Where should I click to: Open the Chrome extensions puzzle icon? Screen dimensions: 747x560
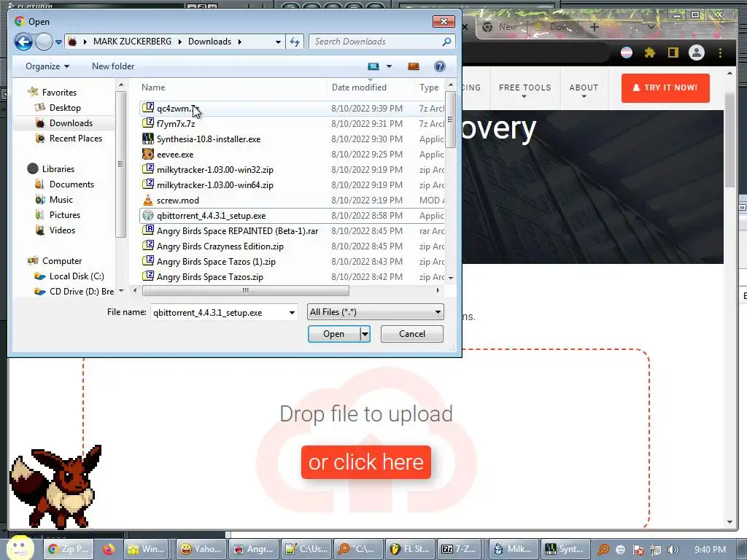pos(650,52)
